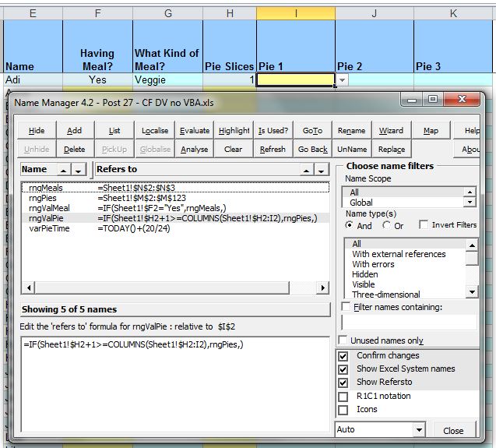
Task: Sort Refers to column descending arrow
Action: click(322, 170)
